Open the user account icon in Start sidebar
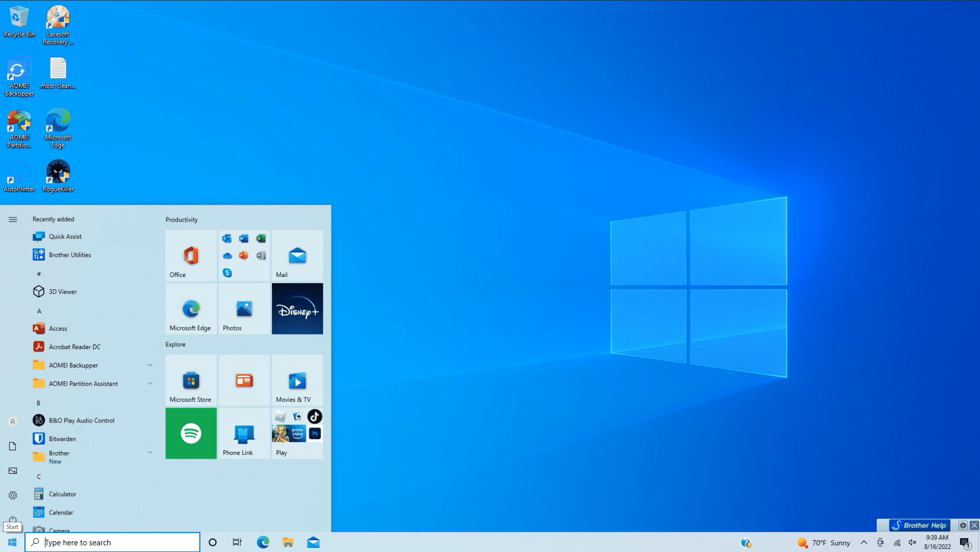 click(x=13, y=421)
